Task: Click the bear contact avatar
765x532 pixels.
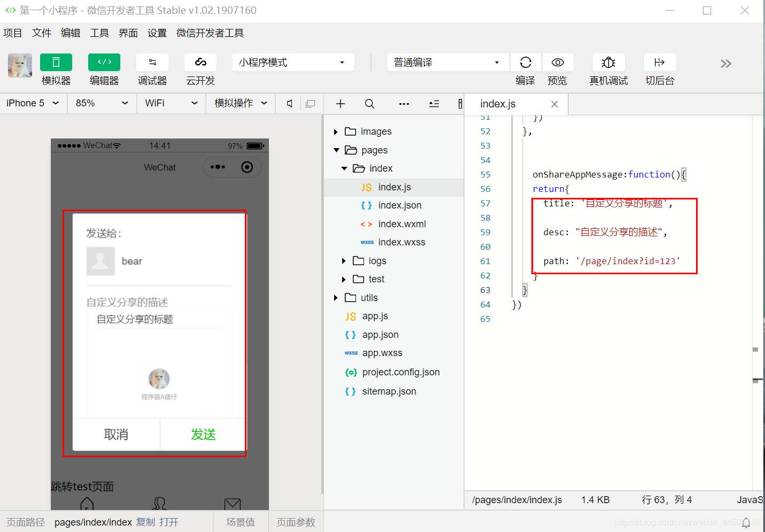Action: 101,261
